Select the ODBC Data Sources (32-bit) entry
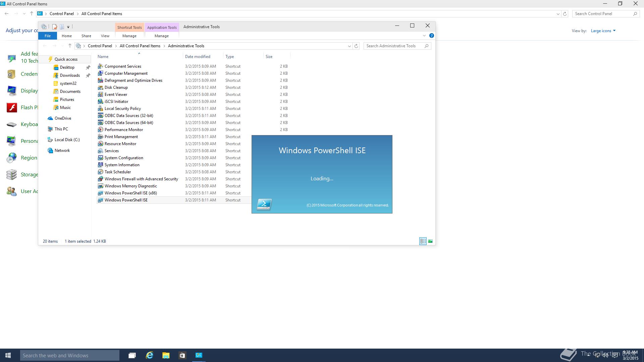Viewport: 644px width, 362px height. point(129,116)
